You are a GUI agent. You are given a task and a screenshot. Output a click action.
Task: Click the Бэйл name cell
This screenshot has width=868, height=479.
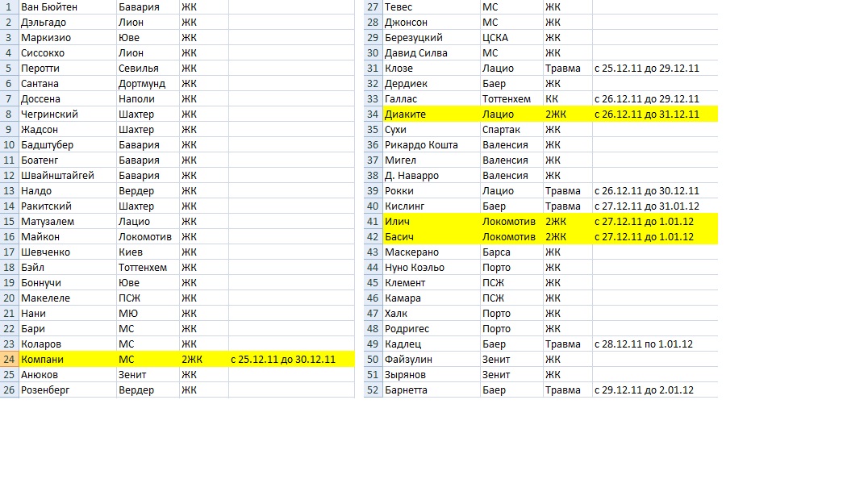tap(68, 267)
